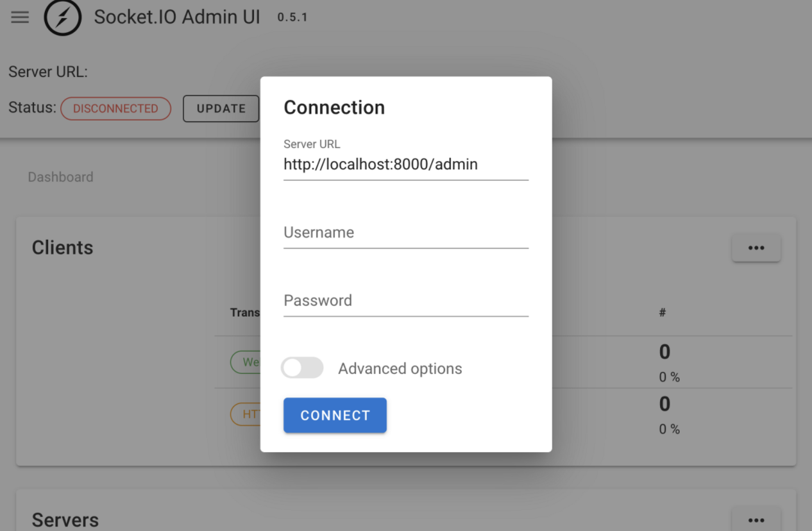The image size is (812, 531).
Task: Click the Clients card heading
Action: pos(62,248)
